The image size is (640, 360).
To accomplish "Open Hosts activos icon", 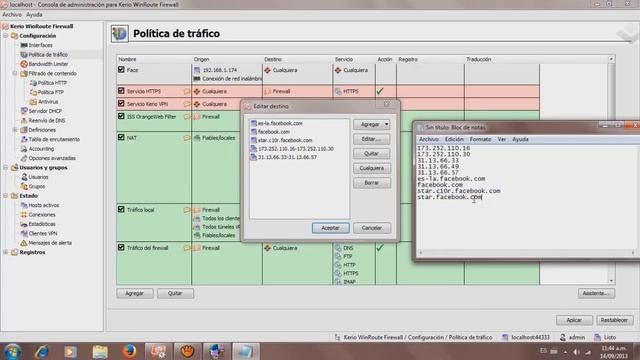I will click(24, 205).
